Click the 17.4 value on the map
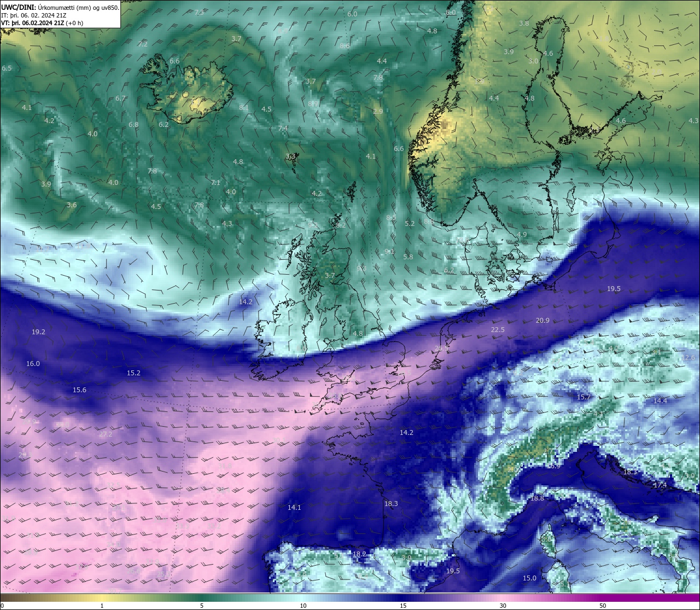Viewport: 700px width, 610px height. [660, 485]
